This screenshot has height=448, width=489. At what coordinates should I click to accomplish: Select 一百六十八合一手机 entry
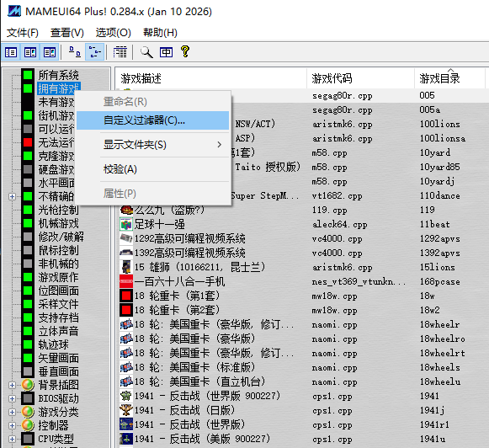click(179, 282)
